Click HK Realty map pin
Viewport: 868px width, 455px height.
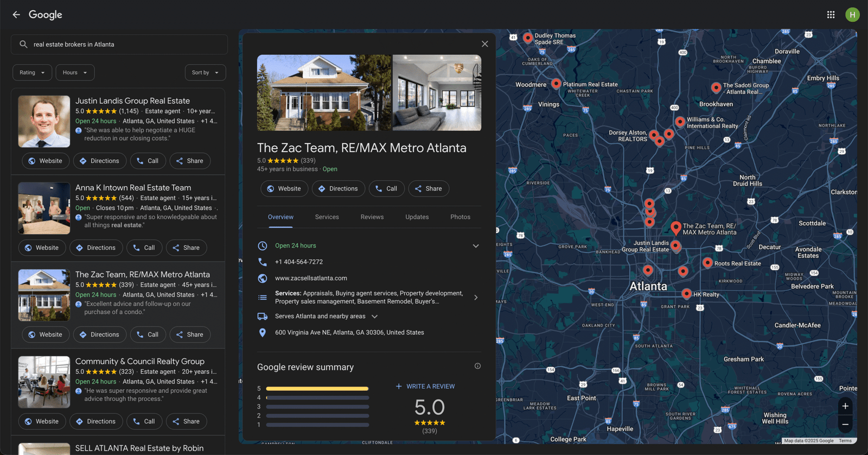point(686,294)
